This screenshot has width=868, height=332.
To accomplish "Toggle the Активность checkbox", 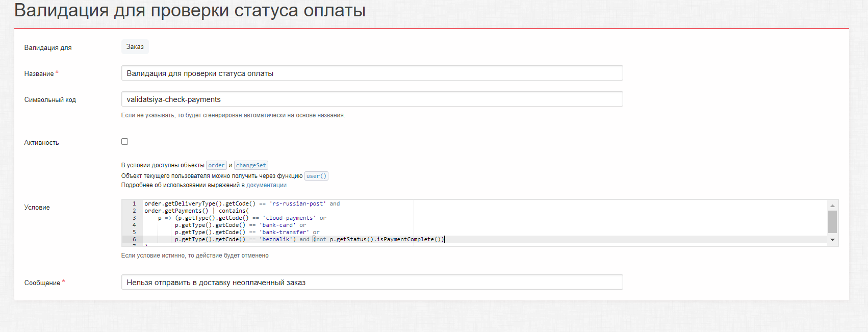I will tap(124, 142).
